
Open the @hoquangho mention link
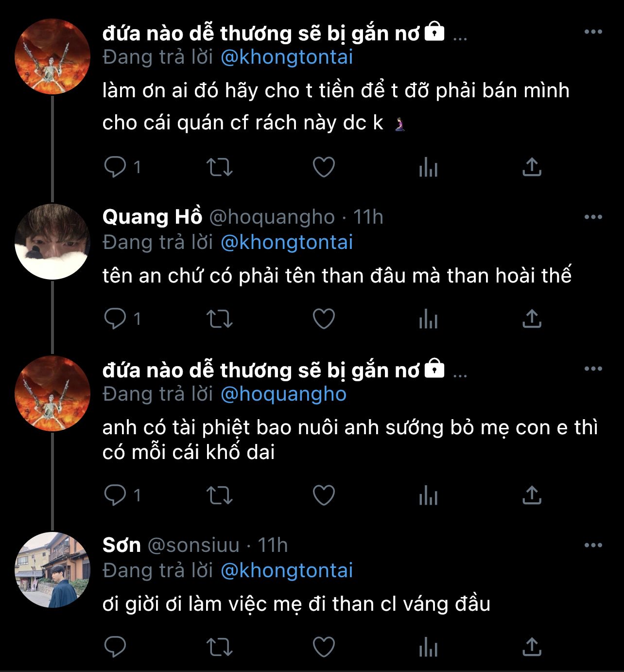pyautogui.click(x=283, y=394)
